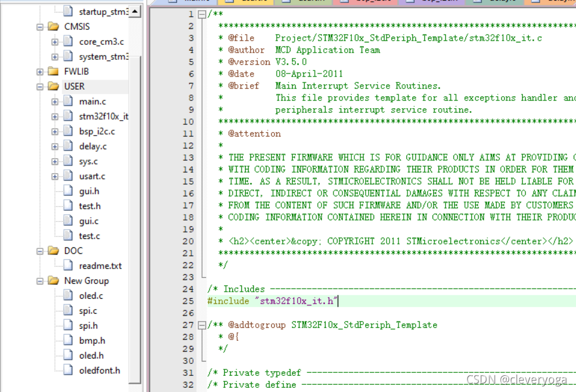Viewport: 576px width, 392px height.
Task: Click the startup_stm3 file icon
Action: (68, 11)
